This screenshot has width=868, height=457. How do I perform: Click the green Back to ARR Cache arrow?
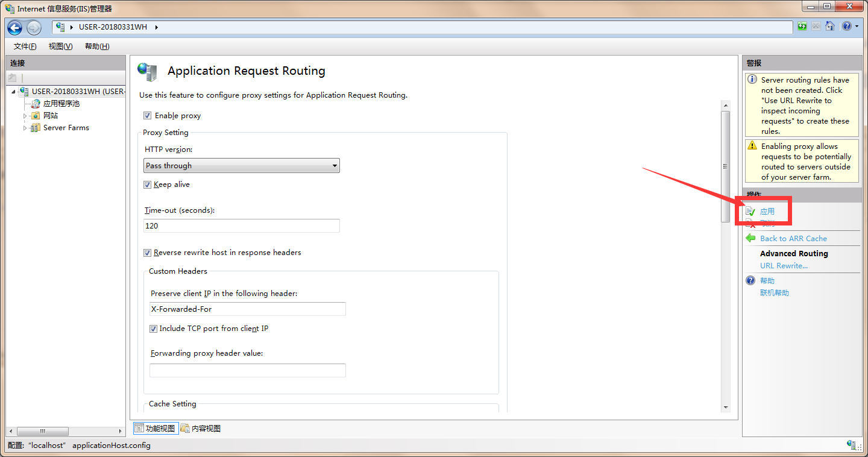click(x=750, y=238)
